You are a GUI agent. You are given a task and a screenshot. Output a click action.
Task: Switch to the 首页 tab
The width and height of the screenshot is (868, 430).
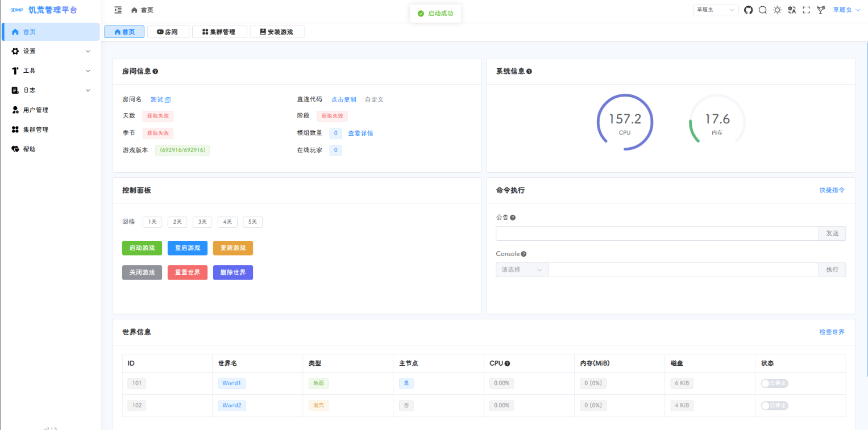click(124, 32)
